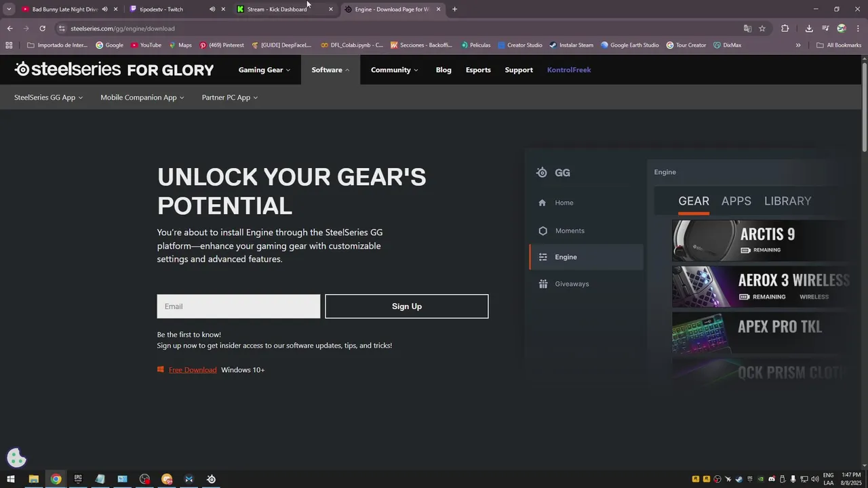Open a new Chrome tab
Image resolution: width=868 pixels, height=488 pixels.
pos(454,9)
